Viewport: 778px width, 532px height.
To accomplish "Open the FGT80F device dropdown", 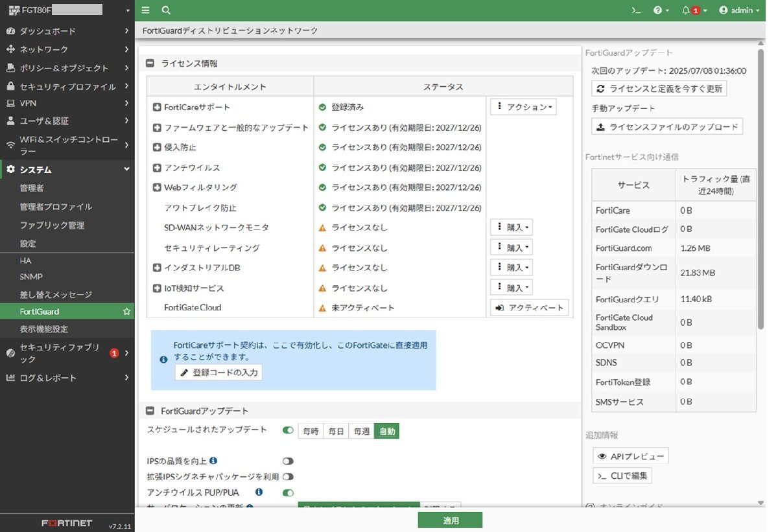I will (x=67, y=10).
